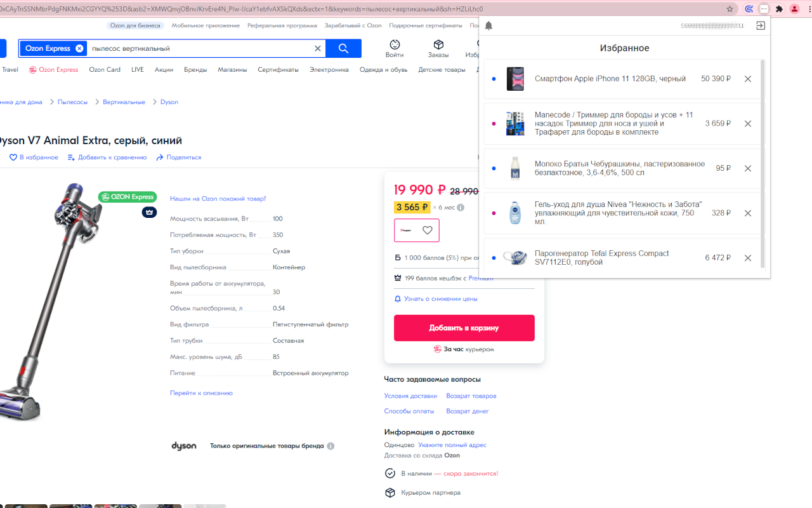812x508 pixels.
Task: Open Условия доставки link
Action: click(x=410, y=396)
